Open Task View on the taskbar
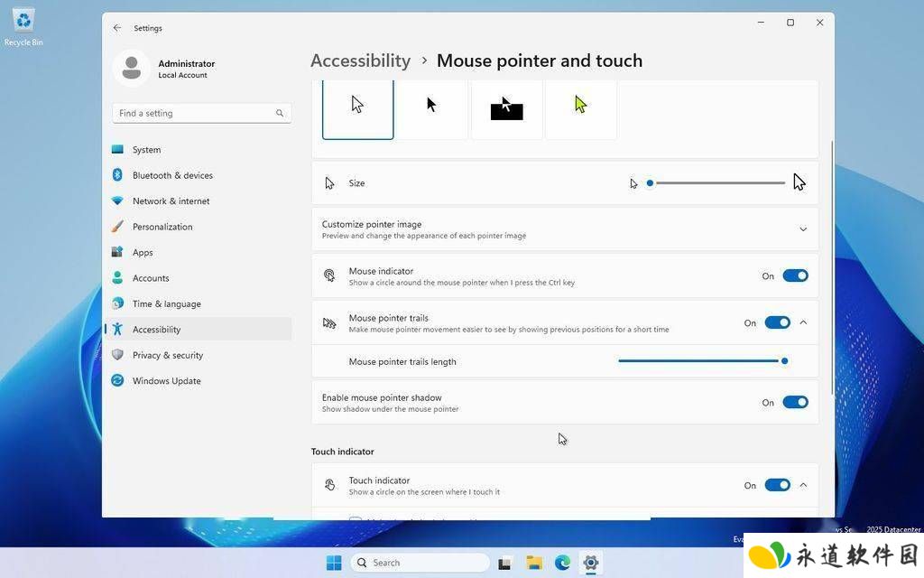 504,564
